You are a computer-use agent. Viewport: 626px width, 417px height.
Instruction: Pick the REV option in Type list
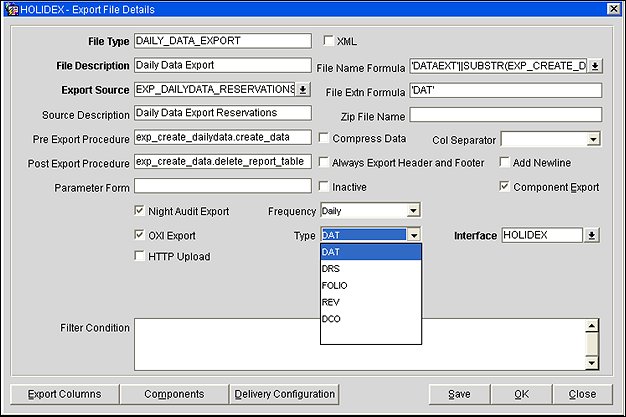(x=332, y=301)
